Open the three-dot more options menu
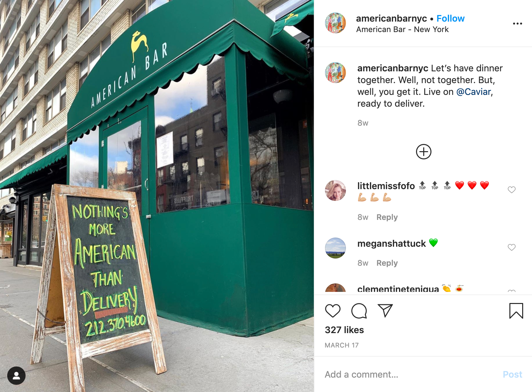This screenshot has width=532, height=392. point(517,24)
